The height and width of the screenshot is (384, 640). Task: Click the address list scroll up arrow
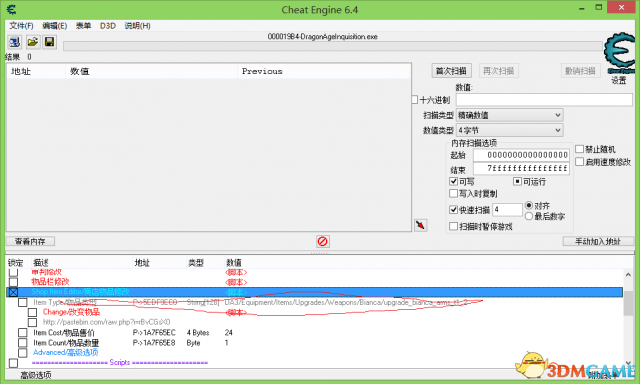[x=628, y=274]
